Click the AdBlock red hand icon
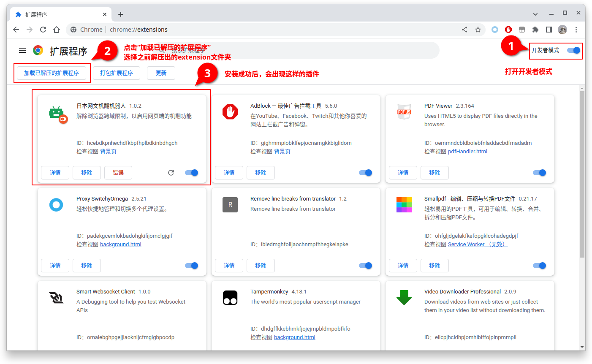The width and height of the screenshot is (592, 364). pyautogui.click(x=230, y=112)
